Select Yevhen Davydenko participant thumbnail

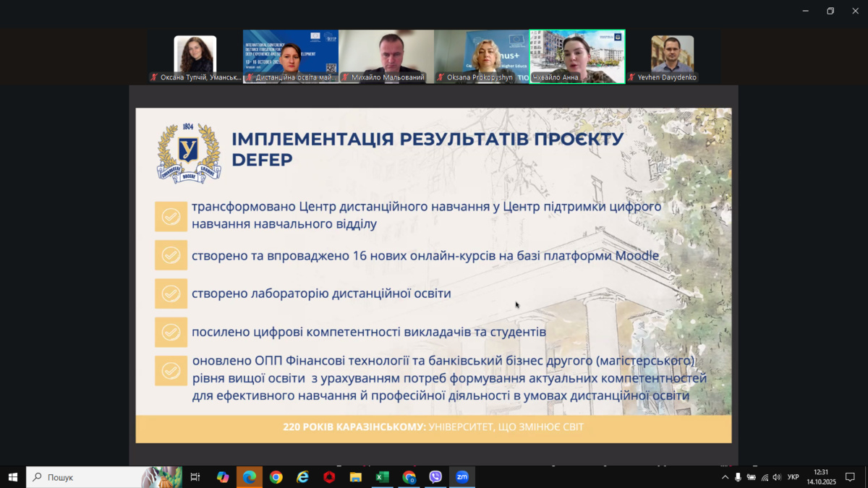pyautogui.click(x=672, y=56)
